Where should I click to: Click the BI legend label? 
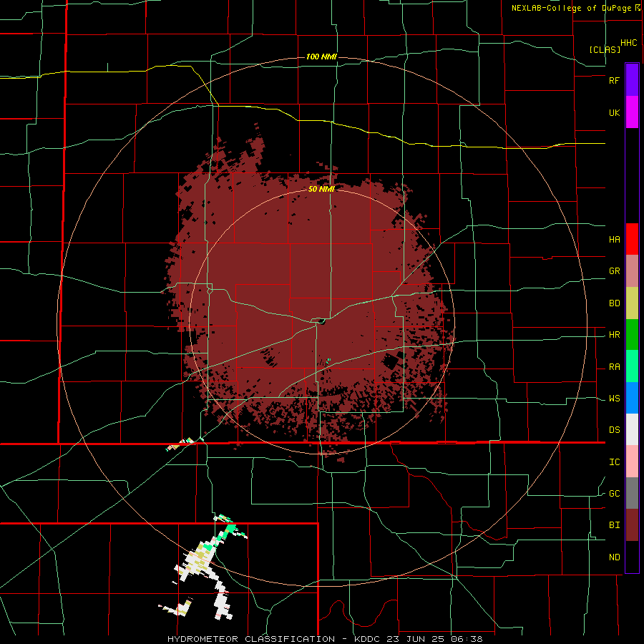click(x=614, y=525)
